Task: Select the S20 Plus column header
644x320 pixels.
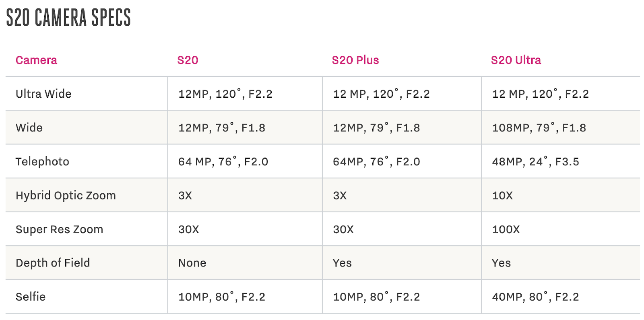Action: click(355, 60)
